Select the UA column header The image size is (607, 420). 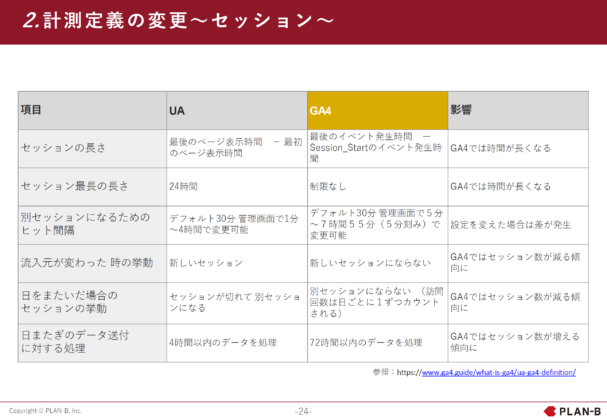pyautogui.click(x=236, y=109)
